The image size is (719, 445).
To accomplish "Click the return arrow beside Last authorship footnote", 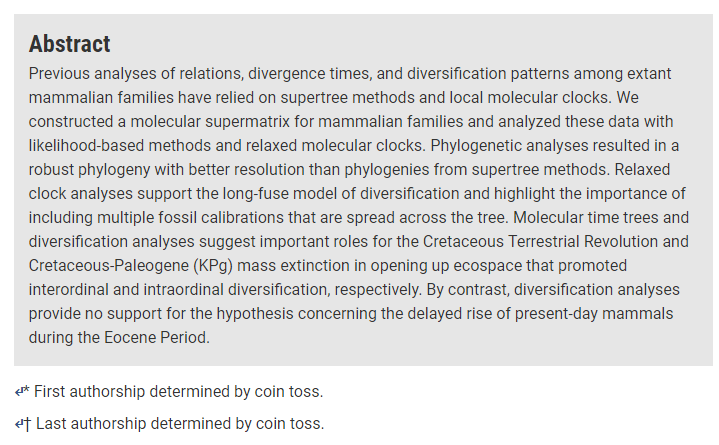I will pyautogui.click(x=19, y=424).
